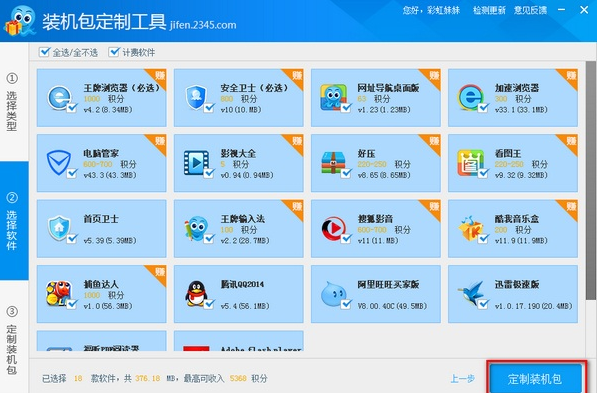Click the 电脑管家 shield icon
The image size is (598, 393).
click(x=59, y=163)
